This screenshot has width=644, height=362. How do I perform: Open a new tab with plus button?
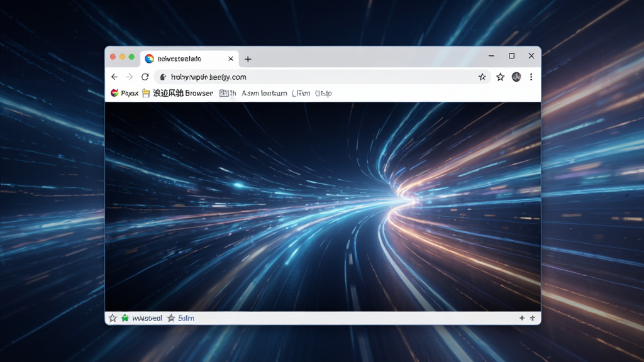[248, 59]
